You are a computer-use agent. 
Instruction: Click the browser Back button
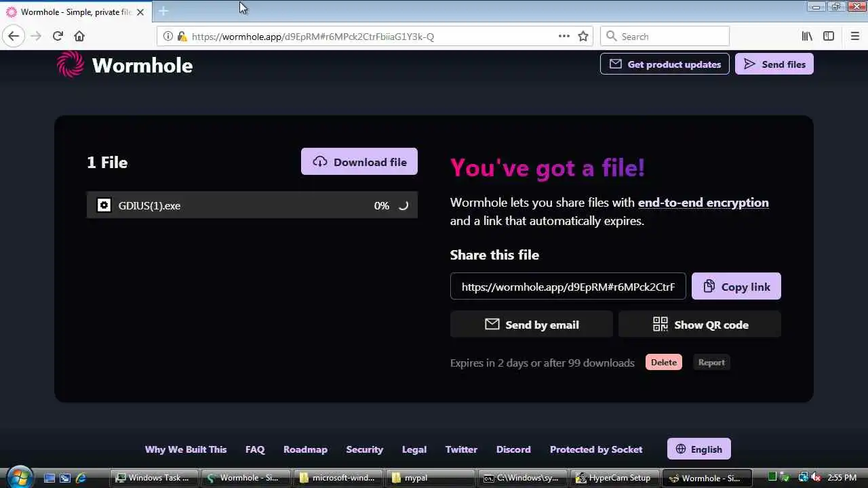point(14,36)
